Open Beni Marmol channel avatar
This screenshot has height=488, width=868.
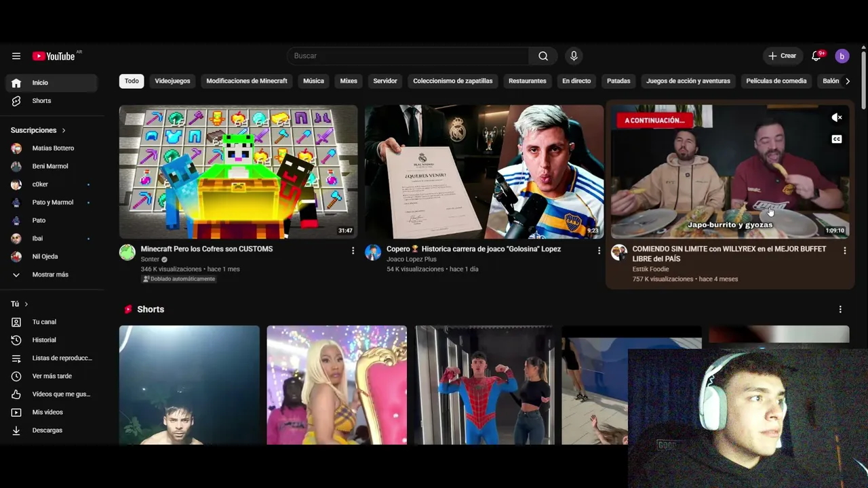pos(16,166)
